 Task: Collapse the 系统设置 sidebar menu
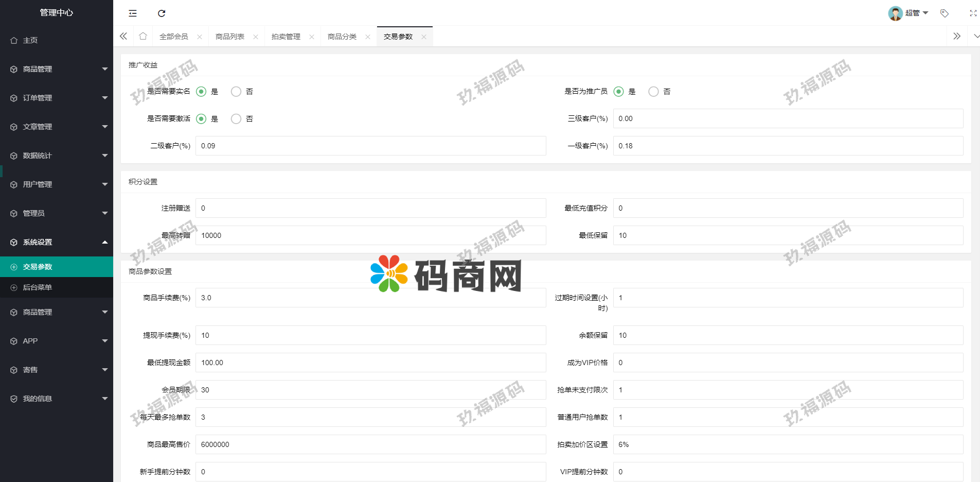click(x=57, y=242)
